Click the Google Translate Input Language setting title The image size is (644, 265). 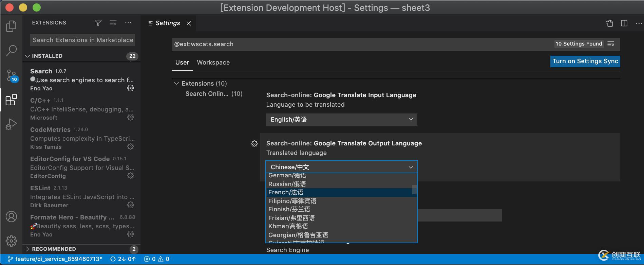(x=341, y=95)
